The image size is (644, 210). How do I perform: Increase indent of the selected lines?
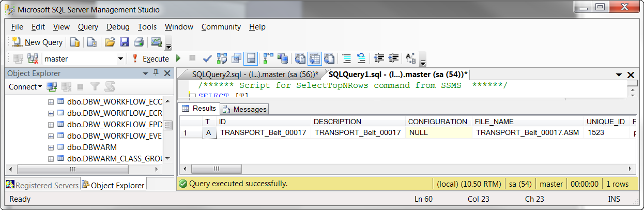pyautogui.click(x=394, y=58)
